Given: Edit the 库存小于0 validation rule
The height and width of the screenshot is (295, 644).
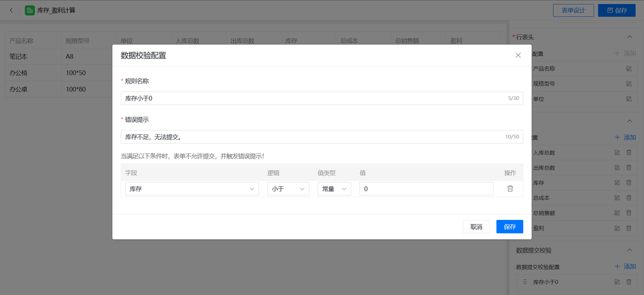Looking at the screenshot, I should pyautogui.click(x=617, y=282).
